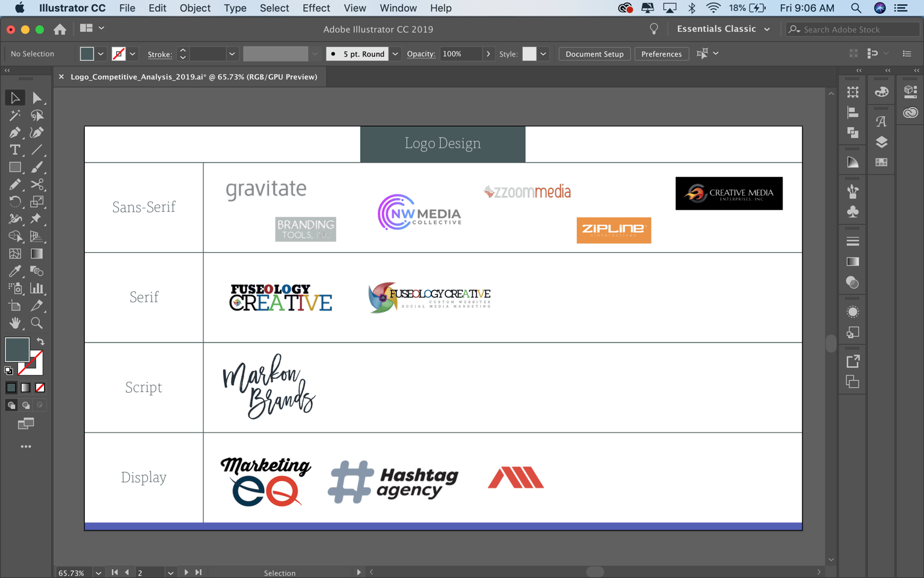
Task: Set paint mode to None
Action: pyautogui.click(x=40, y=388)
